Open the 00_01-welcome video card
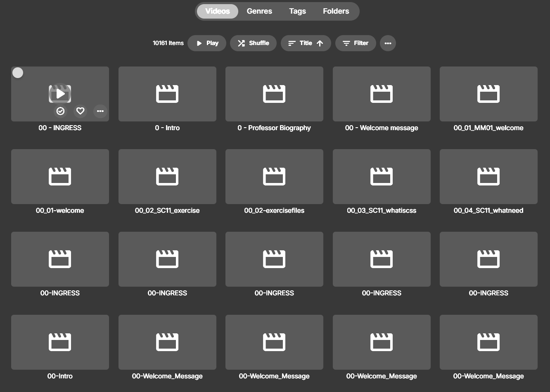 (60, 176)
